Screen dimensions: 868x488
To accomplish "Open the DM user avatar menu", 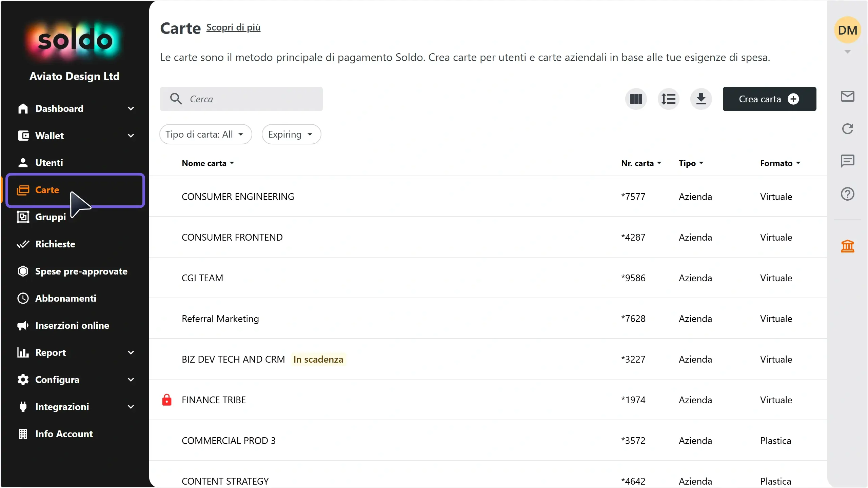I will (847, 30).
